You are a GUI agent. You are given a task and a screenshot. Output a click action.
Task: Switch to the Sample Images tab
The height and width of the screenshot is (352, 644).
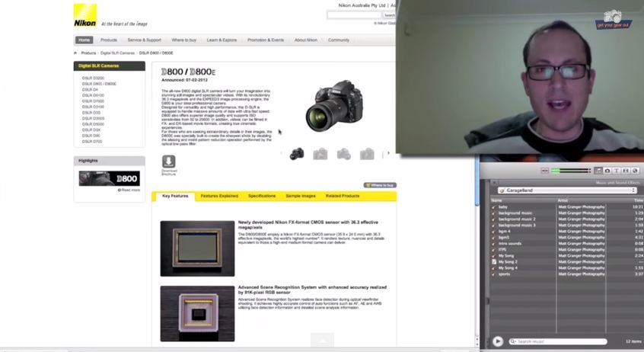click(x=300, y=196)
